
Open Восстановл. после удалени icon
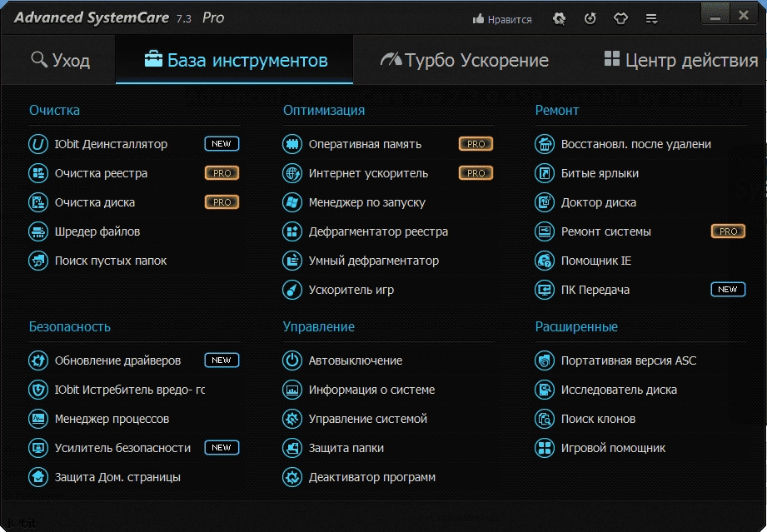[x=545, y=144]
